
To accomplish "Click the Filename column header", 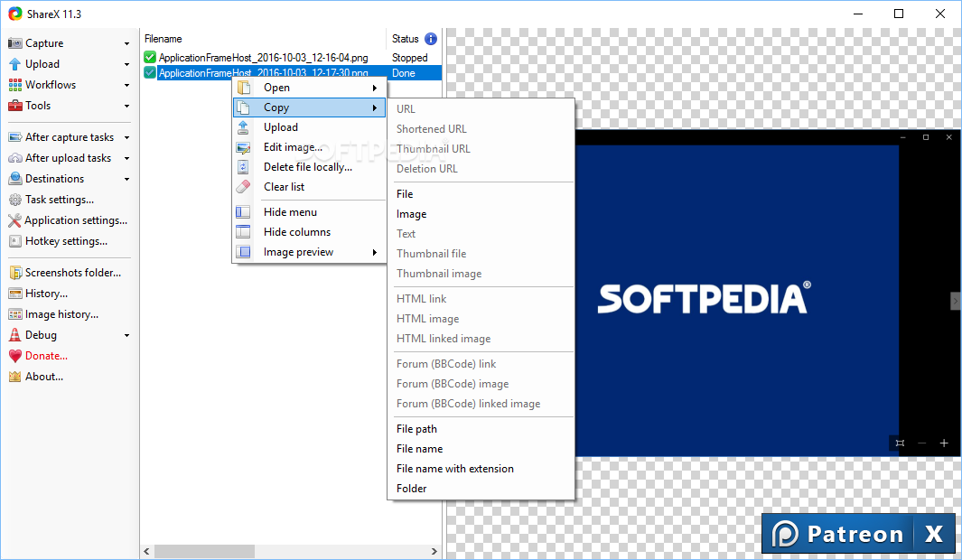I will point(263,39).
